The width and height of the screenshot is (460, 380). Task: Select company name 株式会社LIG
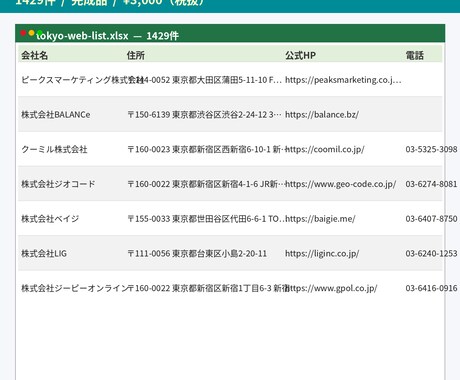[44, 253]
